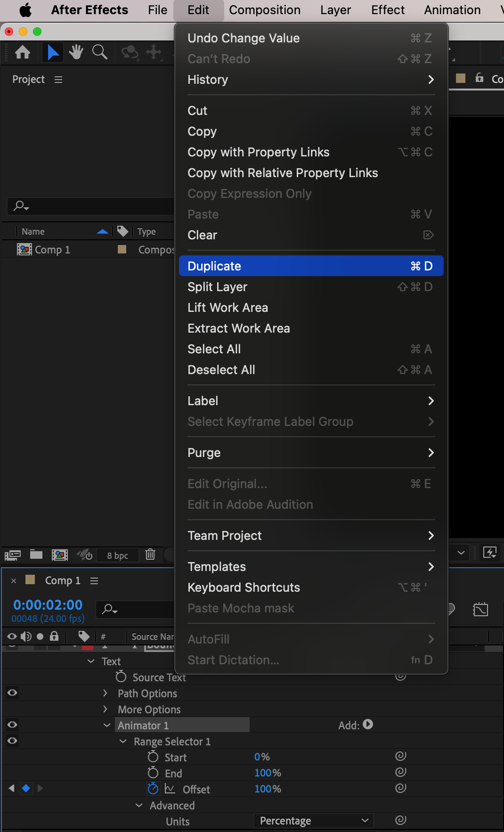Go to the Home screen icon
The width and height of the screenshot is (504, 832).
pyautogui.click(x=23, y=52)
